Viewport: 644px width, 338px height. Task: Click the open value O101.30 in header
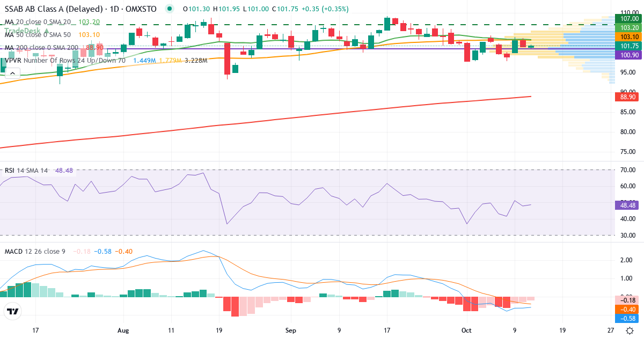coord(196,9)
